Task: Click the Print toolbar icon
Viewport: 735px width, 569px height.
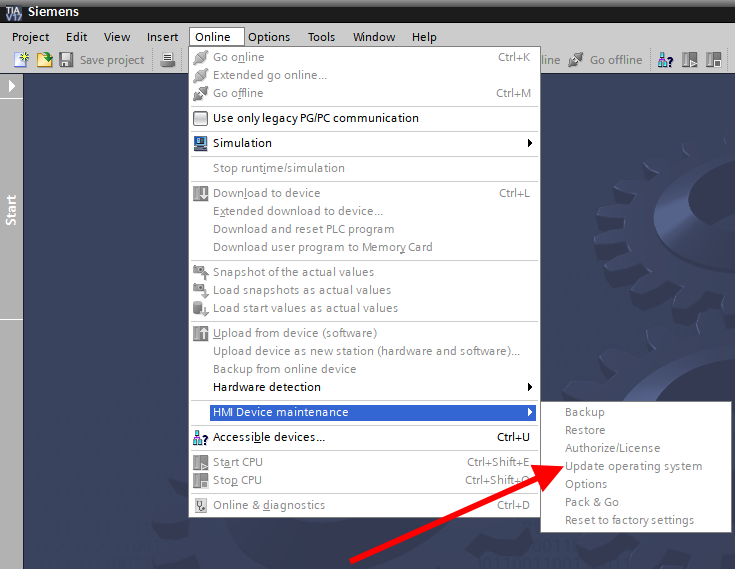Action: tap(168, 60)
